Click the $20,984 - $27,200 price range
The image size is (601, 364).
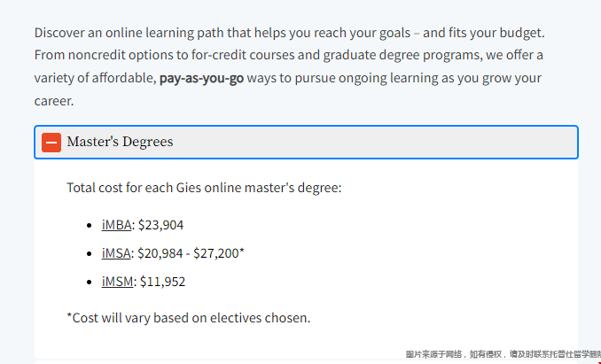pos(188,253)
